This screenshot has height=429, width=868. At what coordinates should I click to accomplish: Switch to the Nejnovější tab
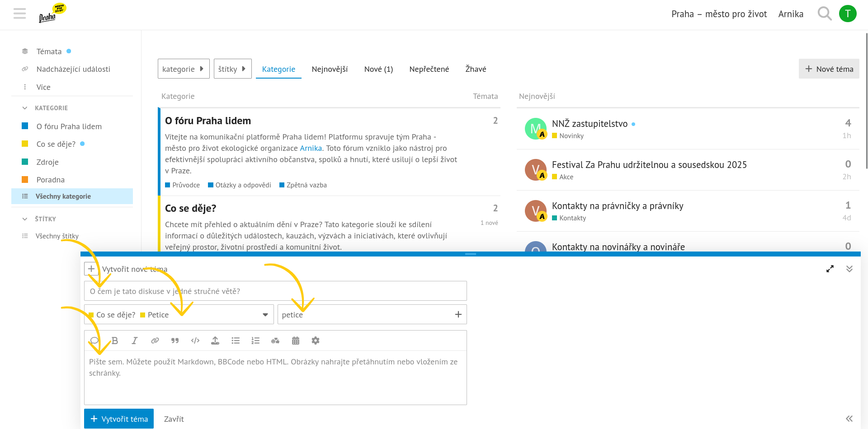[330, 69]
